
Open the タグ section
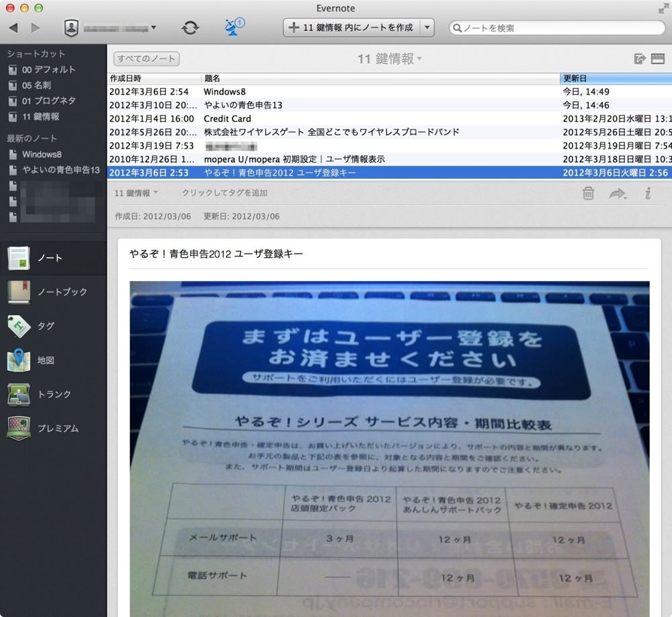coord(53,326)
